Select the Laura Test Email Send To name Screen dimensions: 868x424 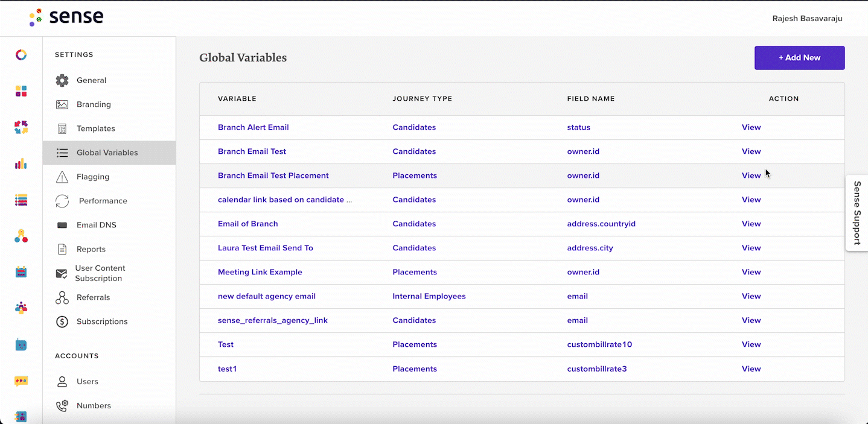(265, 248)
